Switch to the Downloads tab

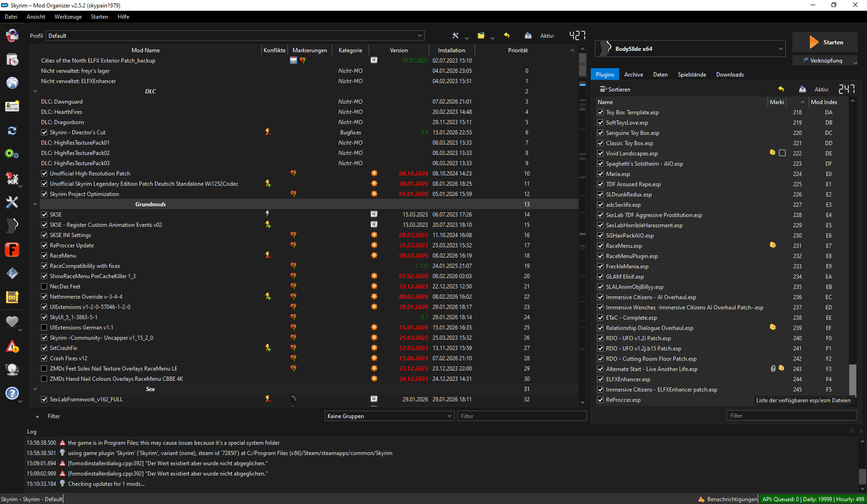pyautogui.click(x=730, y=75)
